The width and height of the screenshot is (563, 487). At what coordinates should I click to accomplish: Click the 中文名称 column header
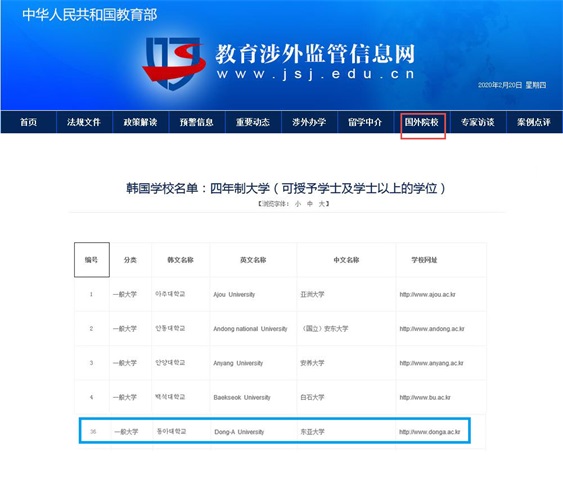coord(346,260)
